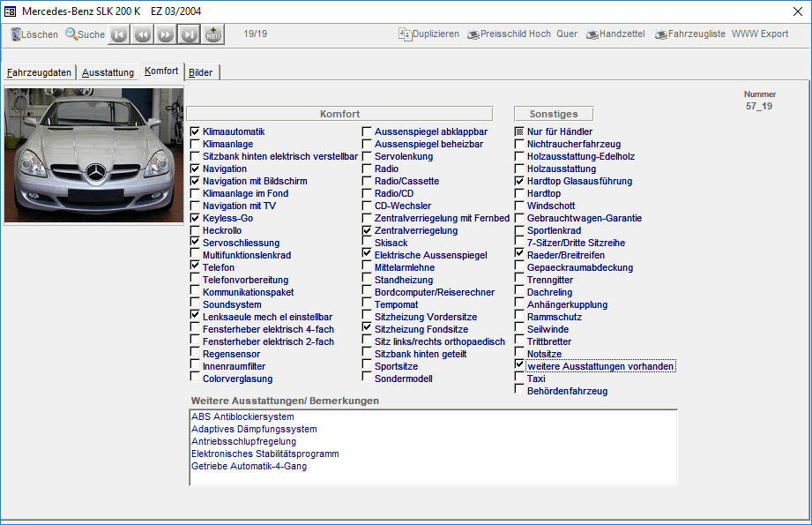Disable the Nur für Händler checkbox

tap(518, 131)
